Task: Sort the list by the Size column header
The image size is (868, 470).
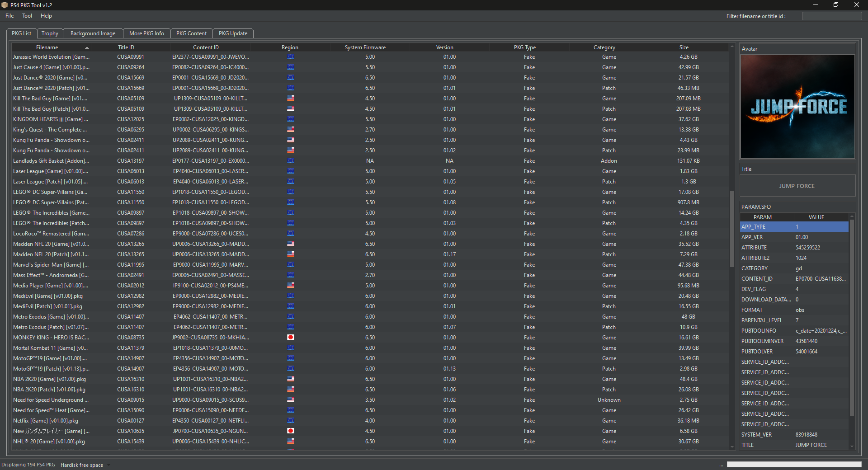Action: pyautogui.click(x=684, y=47)
